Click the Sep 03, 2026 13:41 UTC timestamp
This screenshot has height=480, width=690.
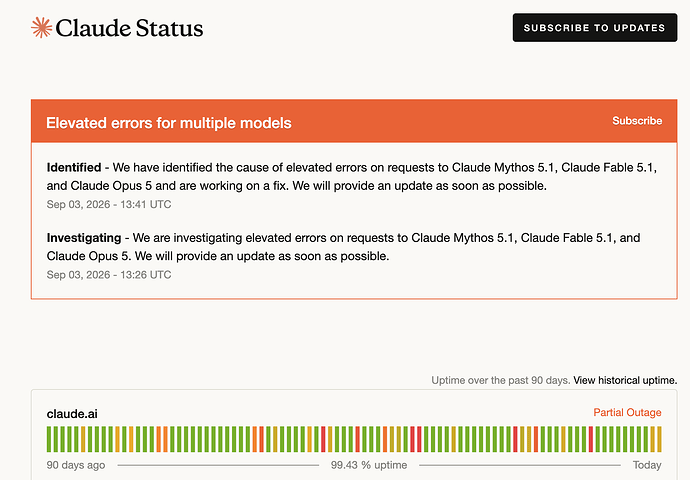(x=109, y=204)
